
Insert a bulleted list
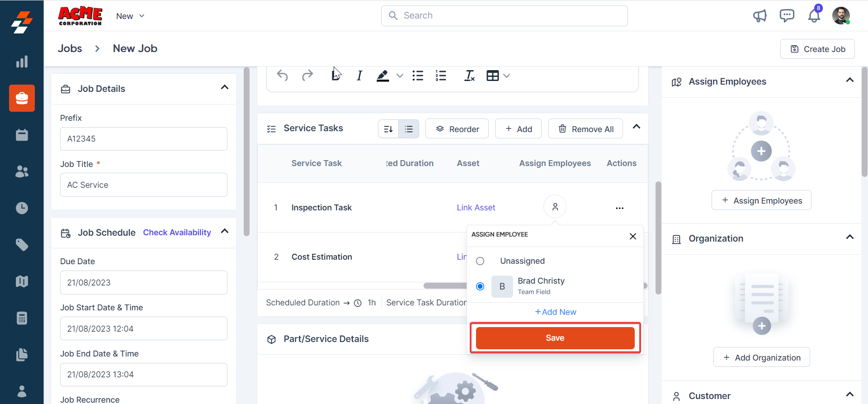pyautogui.click(x=418, y=76)
